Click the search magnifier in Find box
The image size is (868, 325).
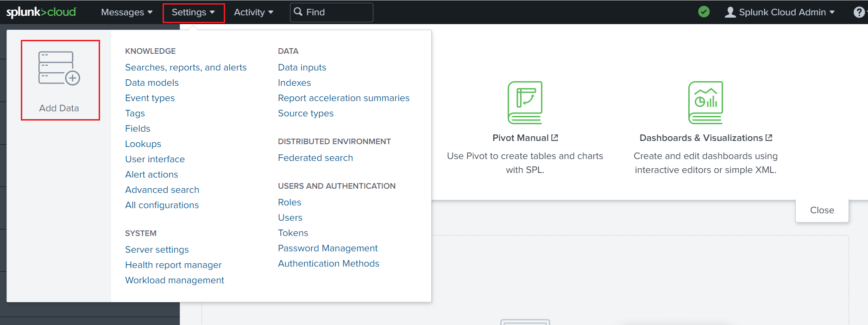coord(298,12)
